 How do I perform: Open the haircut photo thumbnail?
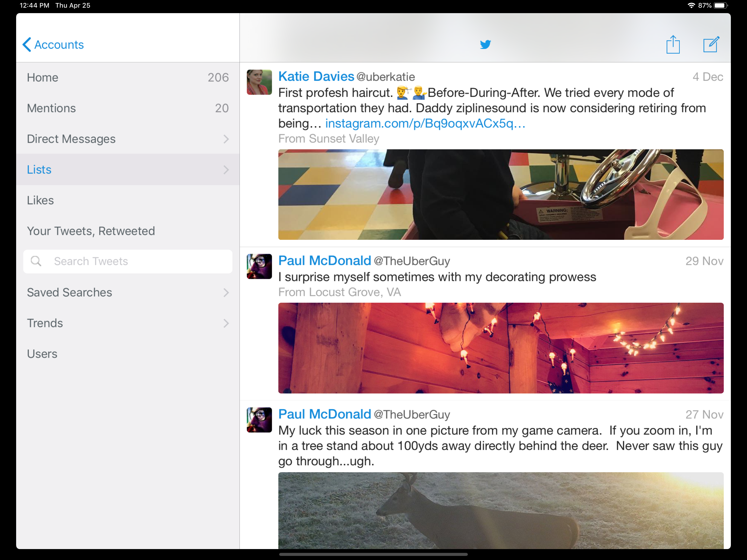(500, 194)
